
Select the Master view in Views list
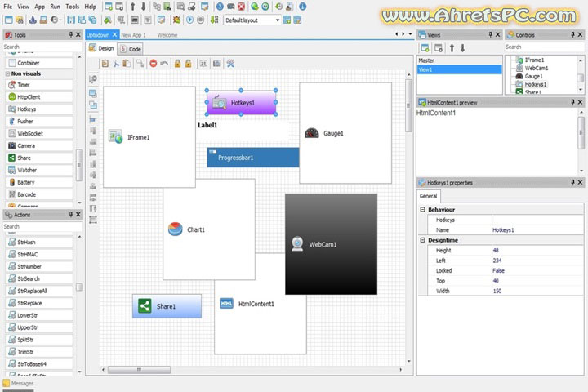tap(459, 60)
